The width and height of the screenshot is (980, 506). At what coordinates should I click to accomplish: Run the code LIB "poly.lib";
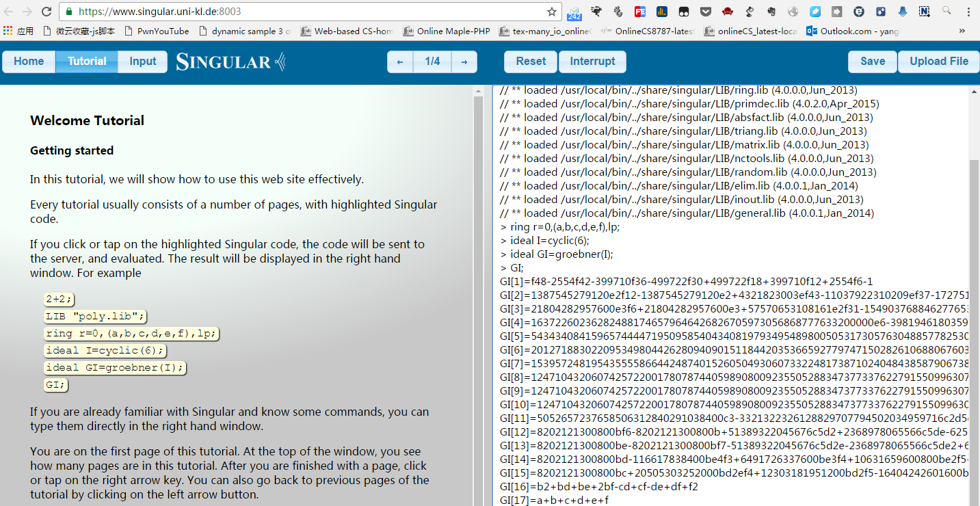[x=95, y=316]
